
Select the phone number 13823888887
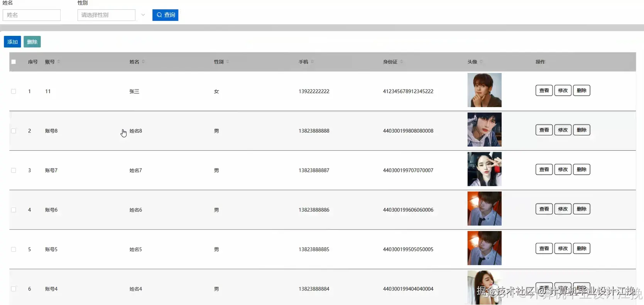point(314,170)
